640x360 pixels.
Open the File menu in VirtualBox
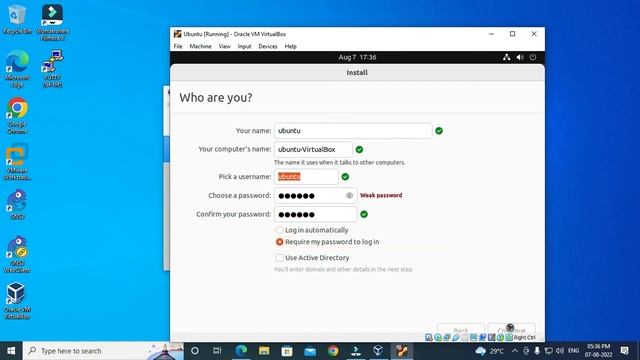tap(178, 47)
